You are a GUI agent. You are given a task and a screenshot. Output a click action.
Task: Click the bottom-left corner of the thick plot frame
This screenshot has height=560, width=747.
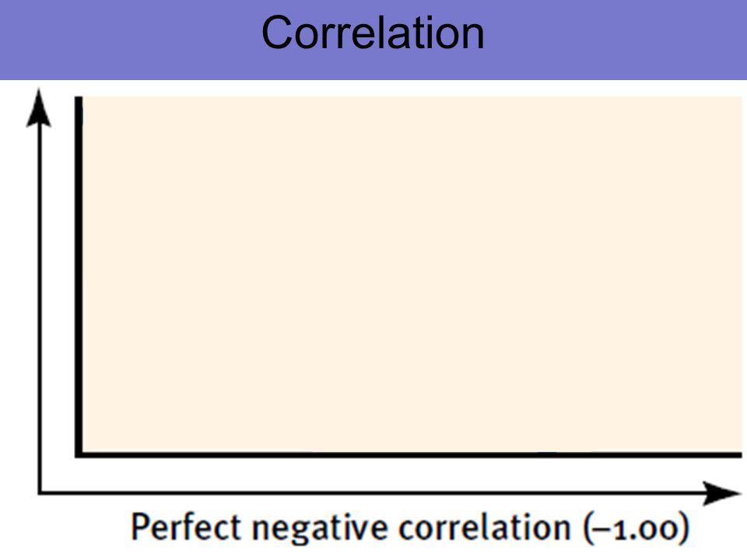[x=79, y=455]
